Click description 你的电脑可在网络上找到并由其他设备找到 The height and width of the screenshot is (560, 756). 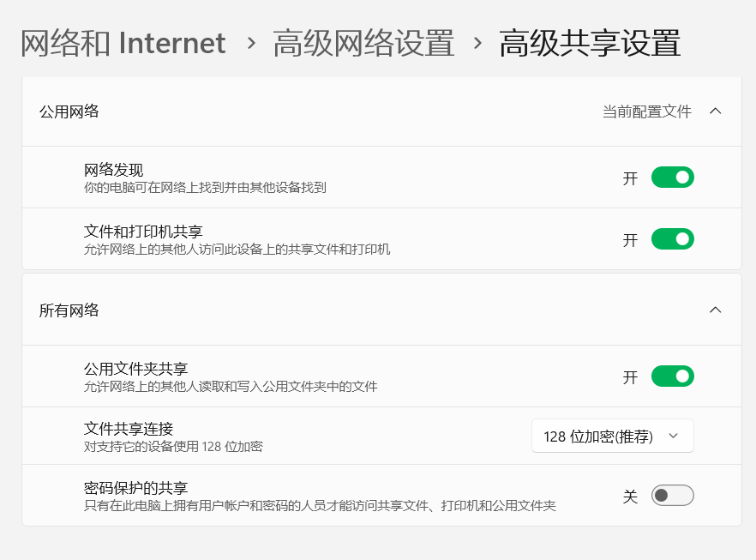(x=205, y=187)
